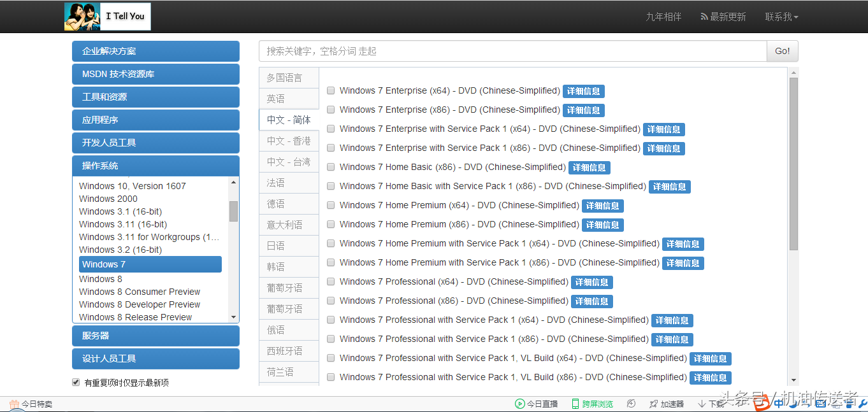Screen dimensions: 868x412
Task: Switch to the 多国语言 tab
Action: point(289,78)
